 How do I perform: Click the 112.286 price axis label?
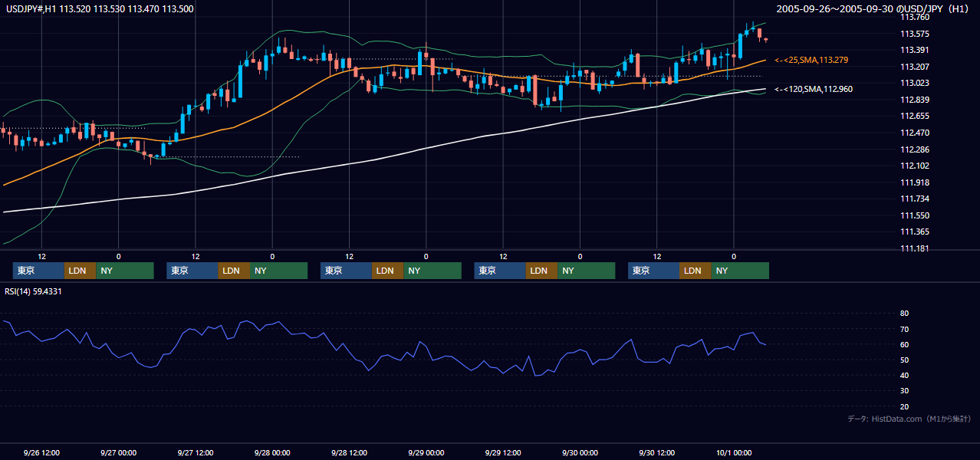point(914,149)
